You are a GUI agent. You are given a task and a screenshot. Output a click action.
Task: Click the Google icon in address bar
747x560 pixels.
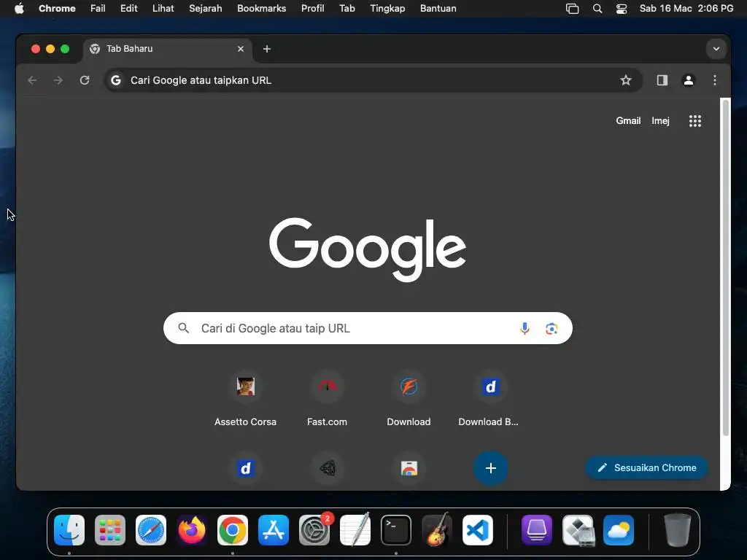click(116, 80)
